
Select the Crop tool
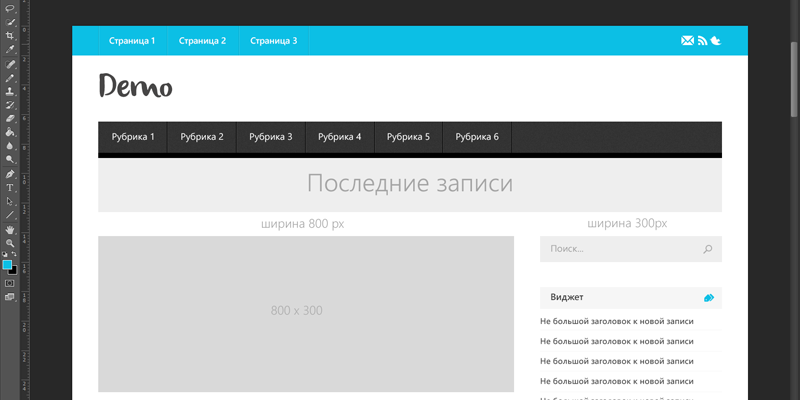click(10, 35)
